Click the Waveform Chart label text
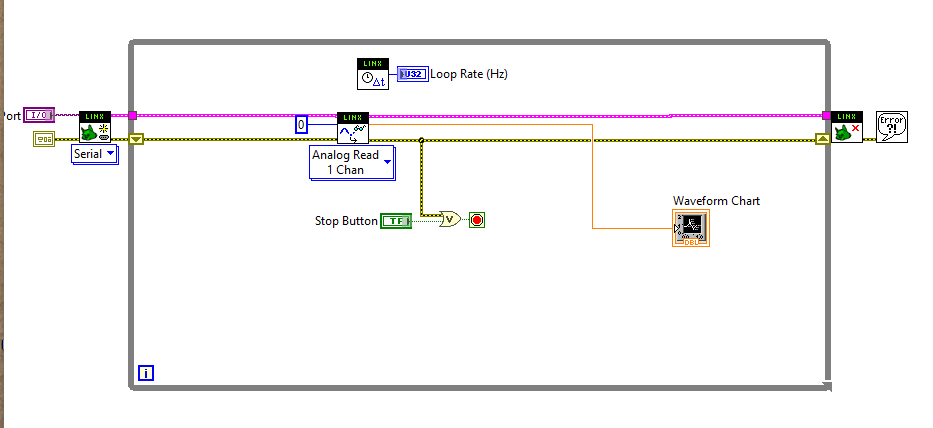 [716, 201]
